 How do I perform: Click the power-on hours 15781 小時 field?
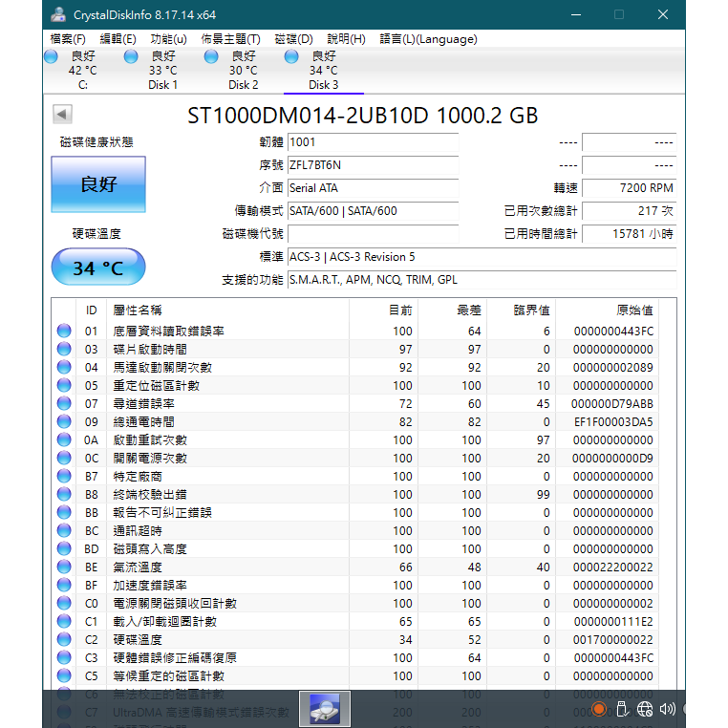(x=629, y=233)
